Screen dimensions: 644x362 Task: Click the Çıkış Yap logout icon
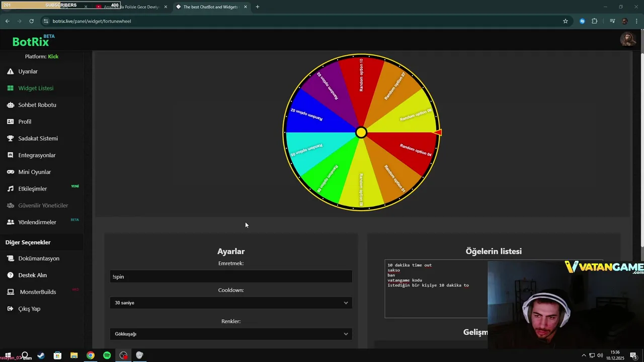(10, 309)
